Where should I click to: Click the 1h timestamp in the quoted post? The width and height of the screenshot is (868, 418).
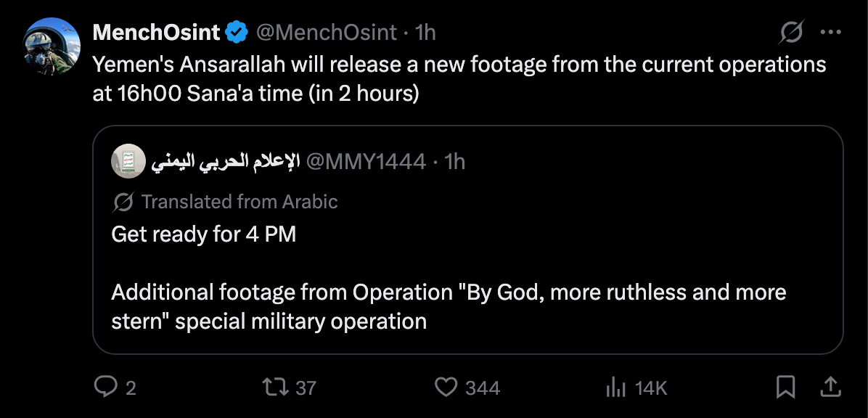tap(455, 162)
